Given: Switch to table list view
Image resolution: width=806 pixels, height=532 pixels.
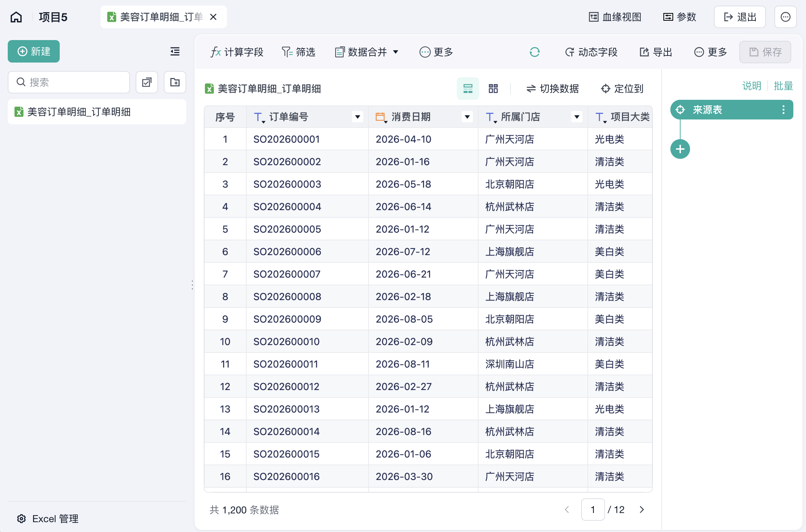Looking at the screenshot, I should (x=468, y=89).
